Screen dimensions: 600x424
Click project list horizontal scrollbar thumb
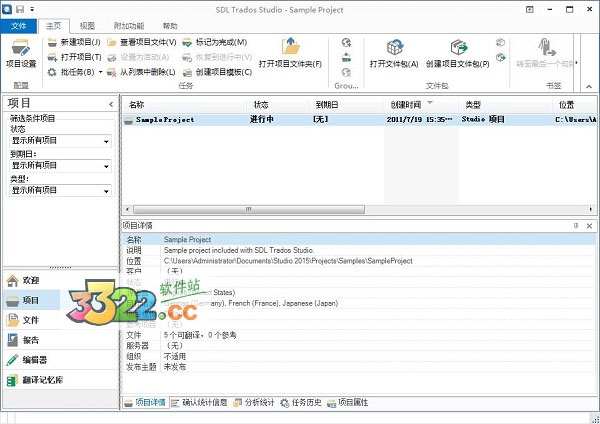click(249, 209)
